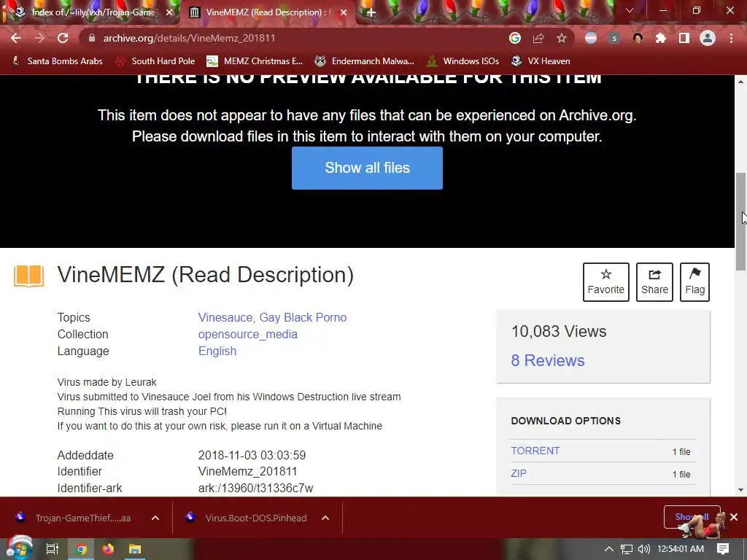
Task: Open the Windows Start menu
Action: pyautogui.click(x=19, y=549)
